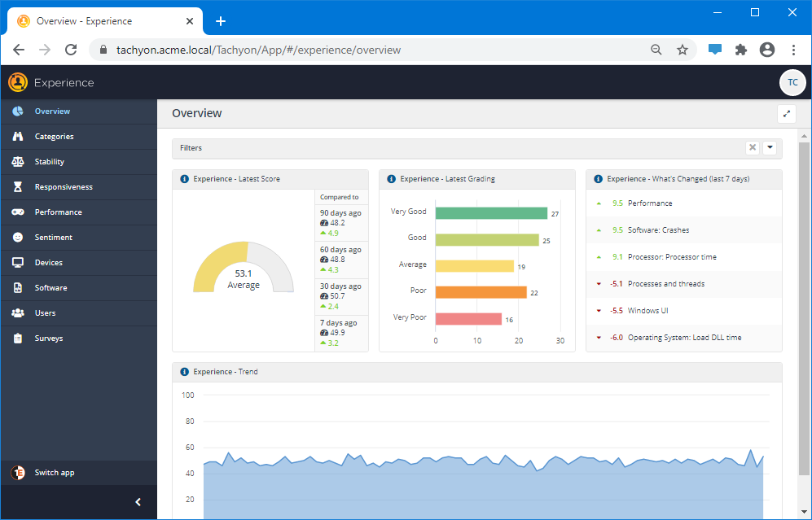Open the Stability menu item
This screenshot has height=520, width=812.
79,161
